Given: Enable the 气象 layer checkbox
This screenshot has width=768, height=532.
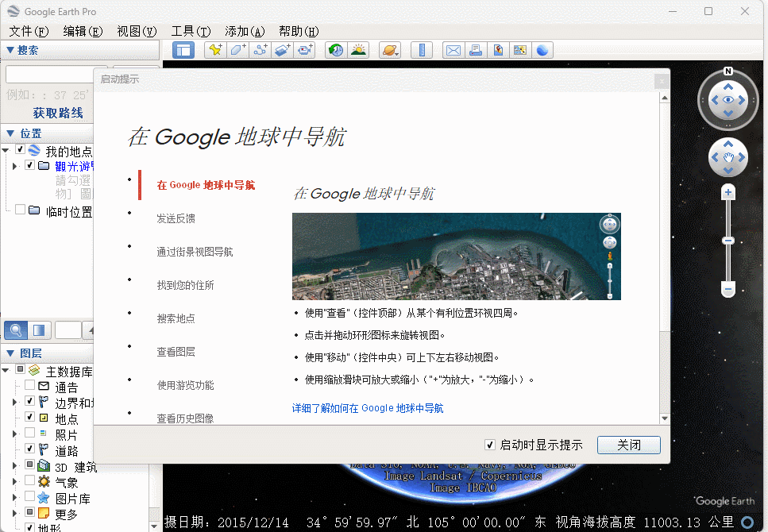Looking at the screenshot, I should tap(29, 480).
